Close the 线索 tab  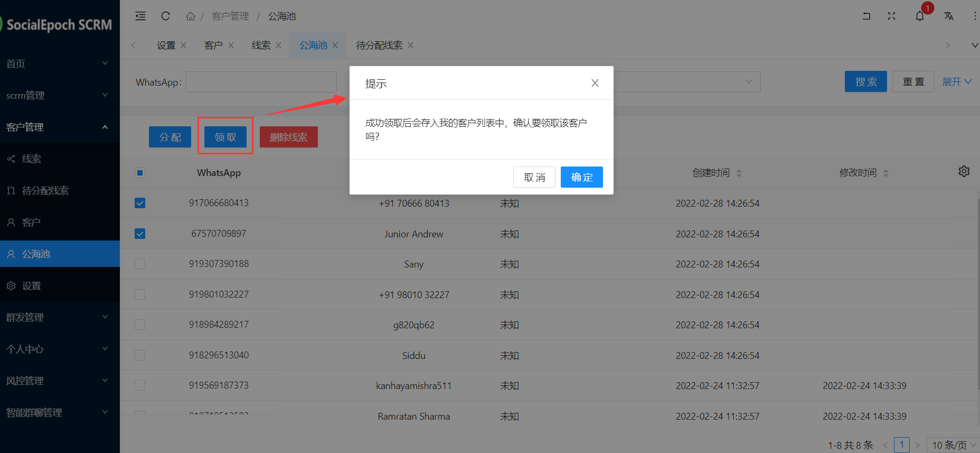pyautogui.click(x=279, y=45)
